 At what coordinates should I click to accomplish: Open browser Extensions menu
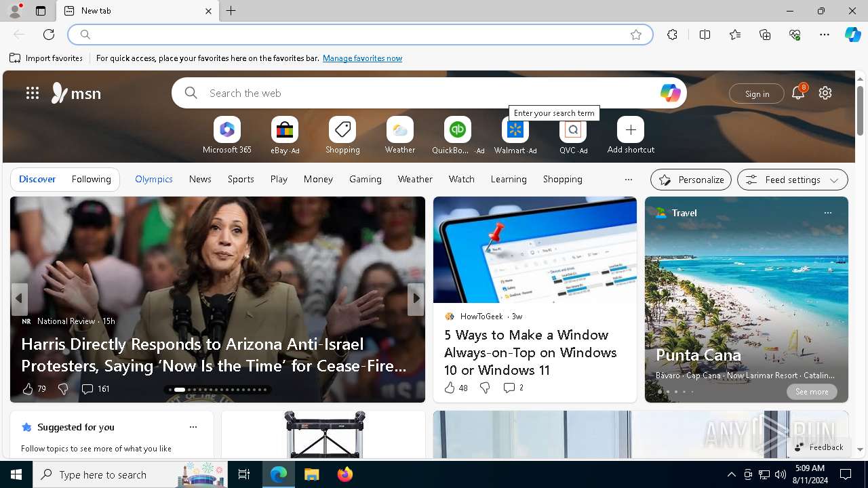[x=672, y=35]
